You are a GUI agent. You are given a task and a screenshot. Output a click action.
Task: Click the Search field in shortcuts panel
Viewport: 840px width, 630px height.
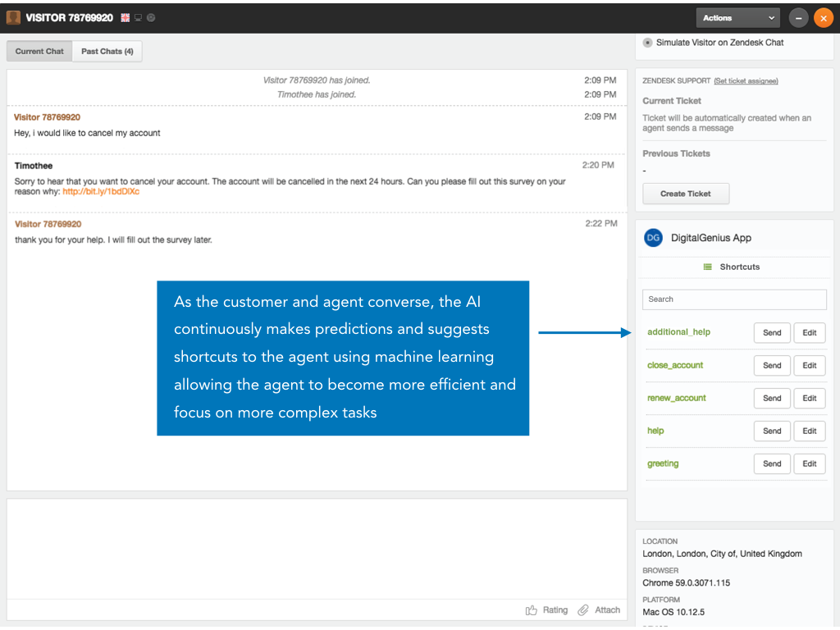(x=734, y=299)
